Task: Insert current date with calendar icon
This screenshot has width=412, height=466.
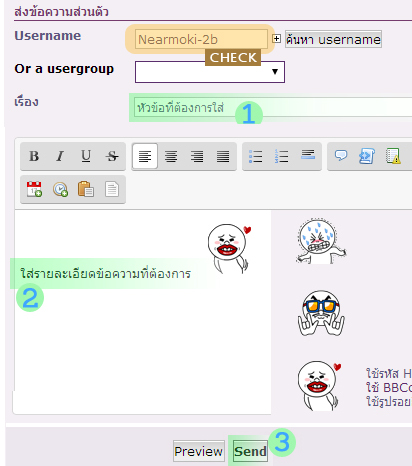Action: tap(34, 189)
